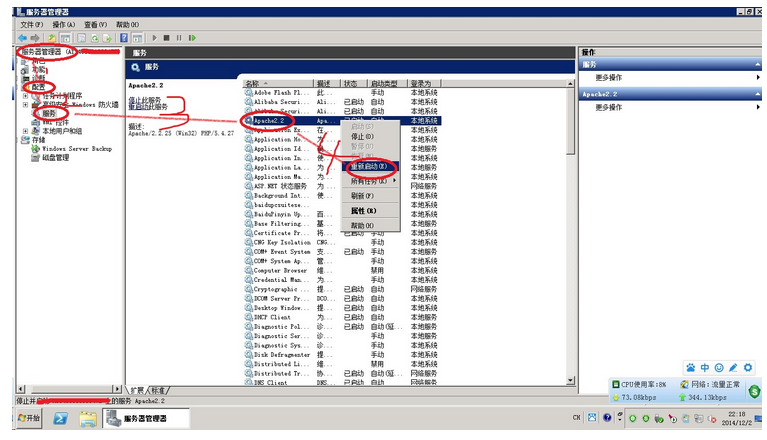Switch to the 扩展 tab
The width and height of the screenshot is (767, 440).
click(x=137, y=391)
